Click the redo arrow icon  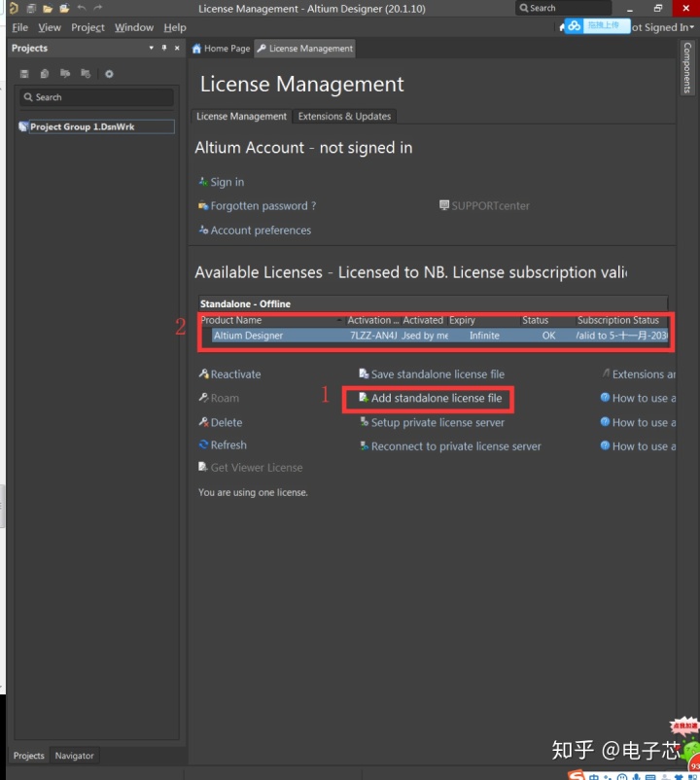pos(98,8)
